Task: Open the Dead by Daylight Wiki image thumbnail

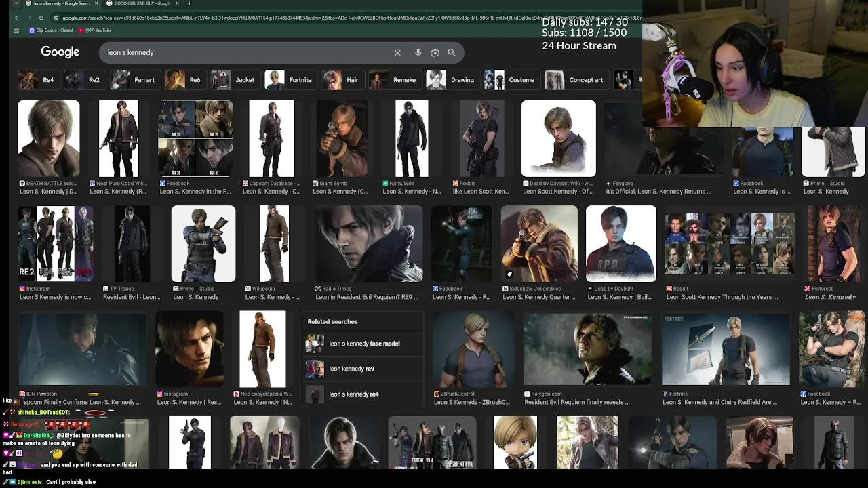Action: [559, 138]
